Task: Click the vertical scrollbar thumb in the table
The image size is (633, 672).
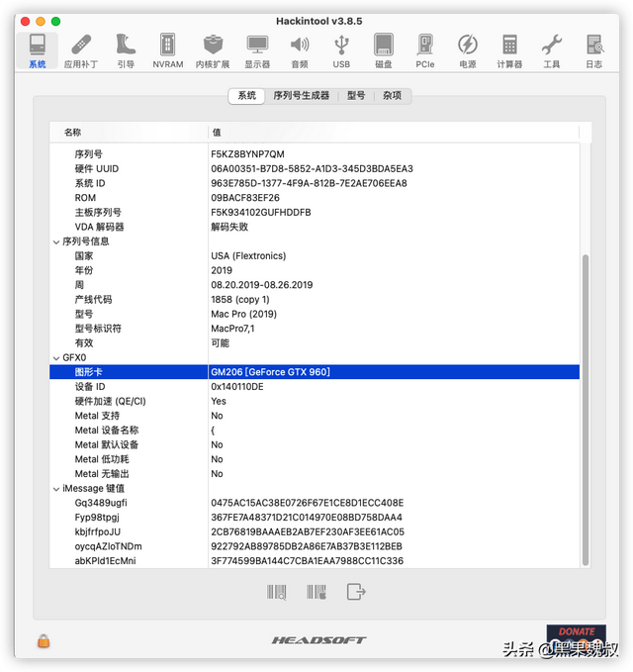Action: click(x=586, y=410)
